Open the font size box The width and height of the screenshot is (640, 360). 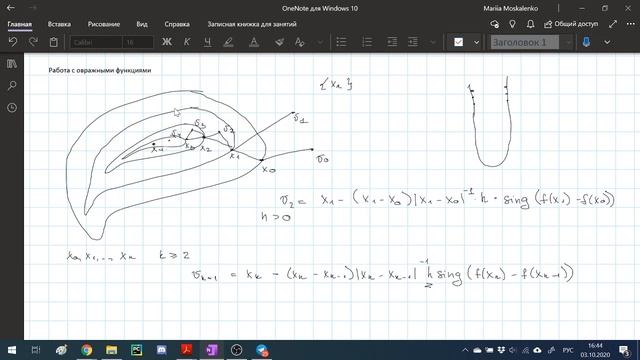point(138,42)
